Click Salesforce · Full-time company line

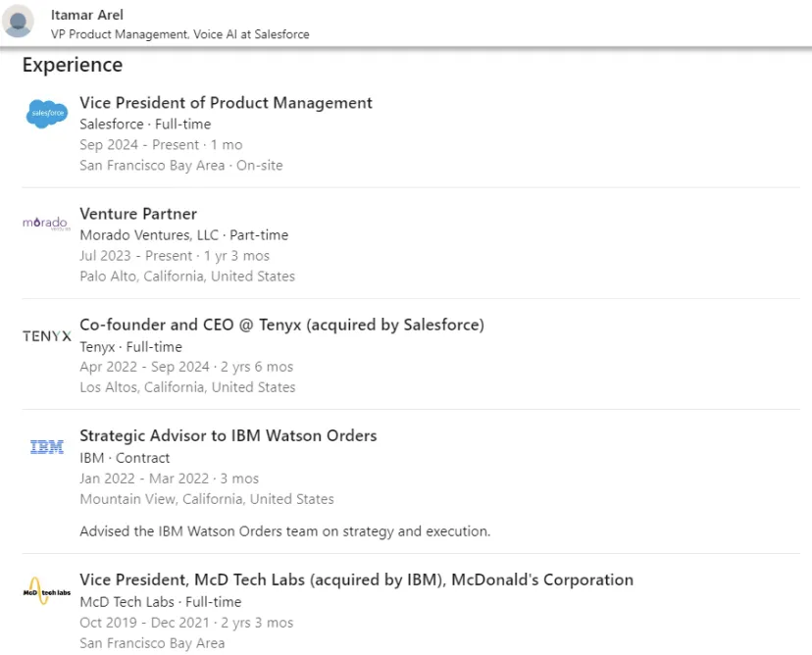pos(145,125)
